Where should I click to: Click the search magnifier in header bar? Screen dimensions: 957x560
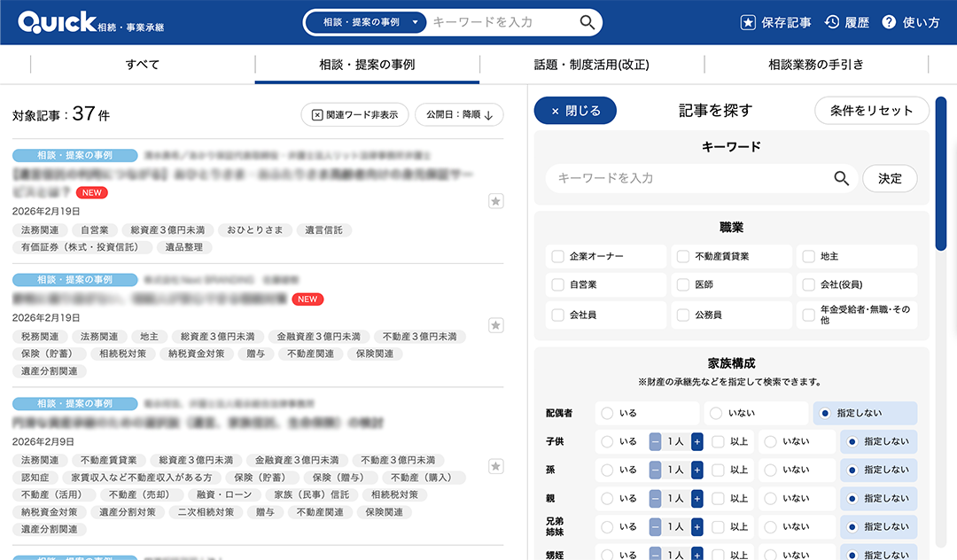[x=587, y=22]
